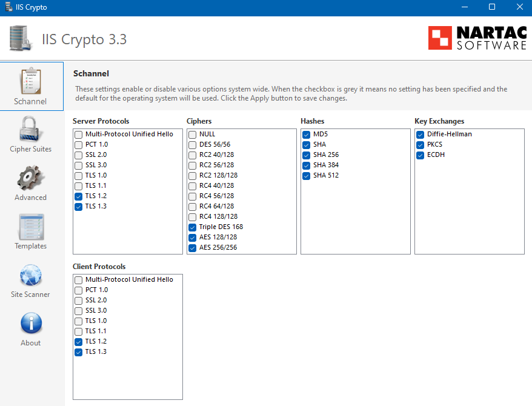Enable Server Protocols TLS 1.0 checkbox

[79, 176]
